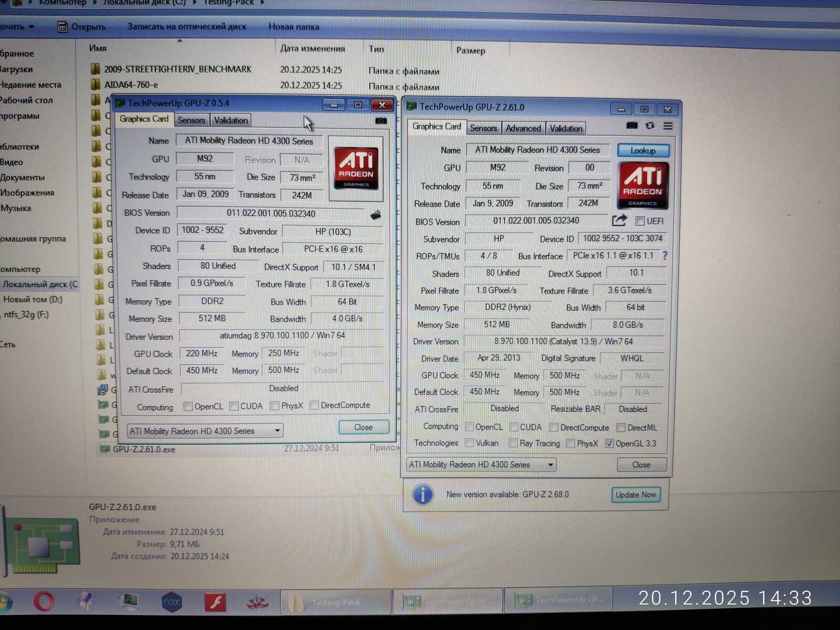This screenshot has height=630, width=840.
Task: Click the Update Now button
Action: point(636,495)
